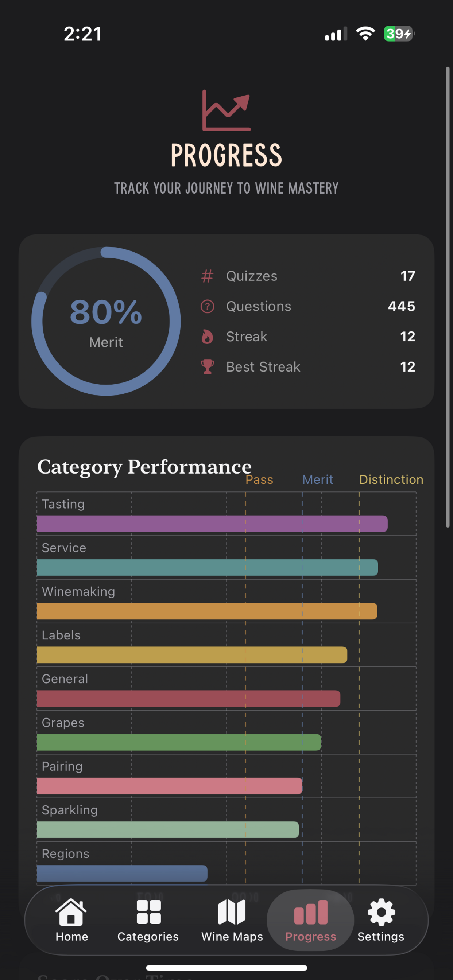This screenshot has width=453, height=980.
Task: Tap the 80% Merit progress ring
Action: pyautogui.click(x=106, y=322)
